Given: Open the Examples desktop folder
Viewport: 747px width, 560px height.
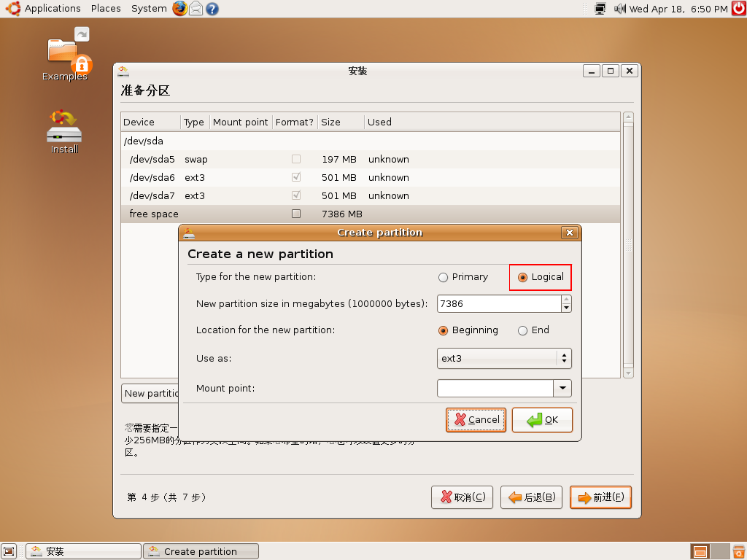Looking at the screenshot, I should coord(65,54).
